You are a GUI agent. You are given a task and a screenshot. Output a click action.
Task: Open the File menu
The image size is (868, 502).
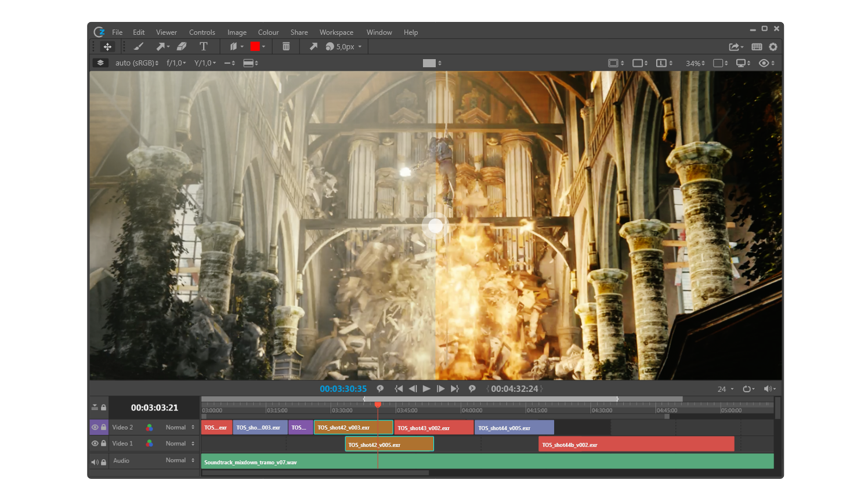pyautogui.click(x=117, y=32)
